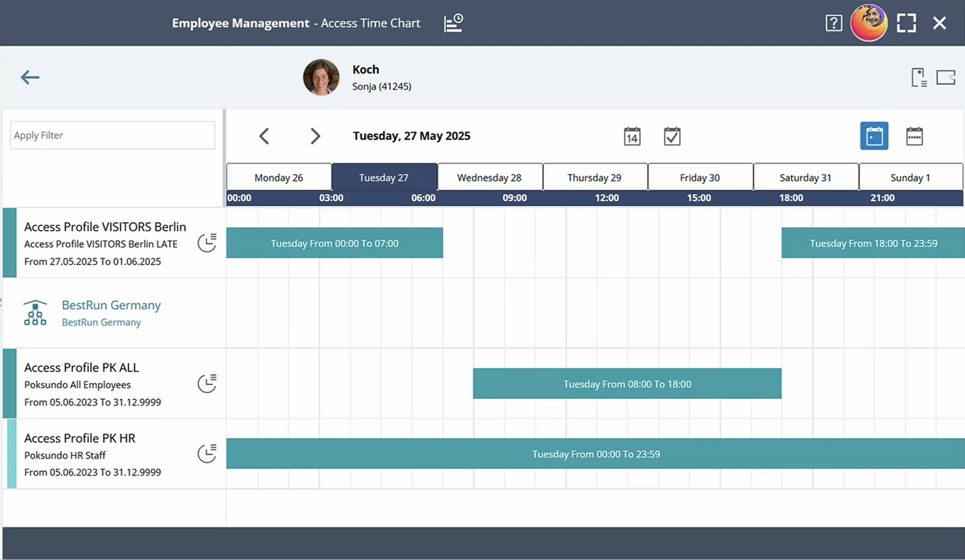Click Poksundo HR Staff text
965x560 pixels.
point(65,455)
